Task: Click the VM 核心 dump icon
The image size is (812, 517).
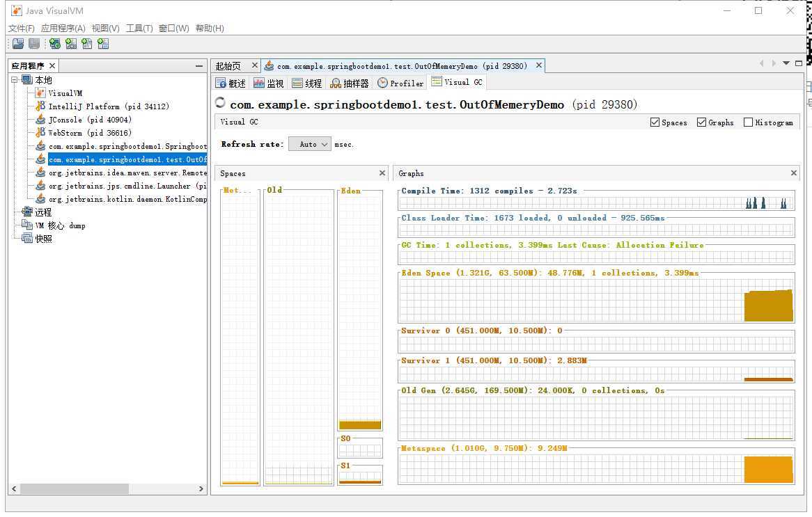Action: pyautogui.click(x=27, y=225)
